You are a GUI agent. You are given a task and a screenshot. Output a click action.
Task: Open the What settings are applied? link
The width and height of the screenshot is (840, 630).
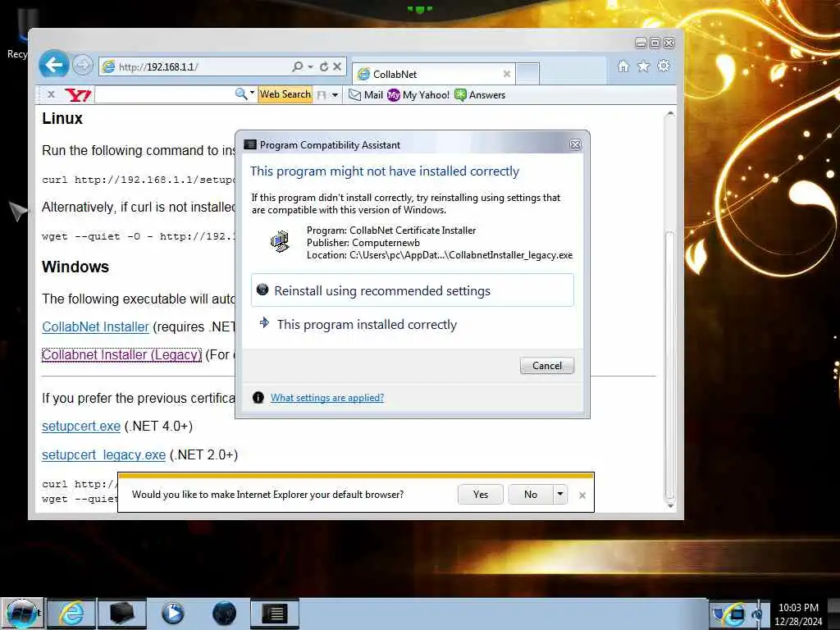click(327, 398)
